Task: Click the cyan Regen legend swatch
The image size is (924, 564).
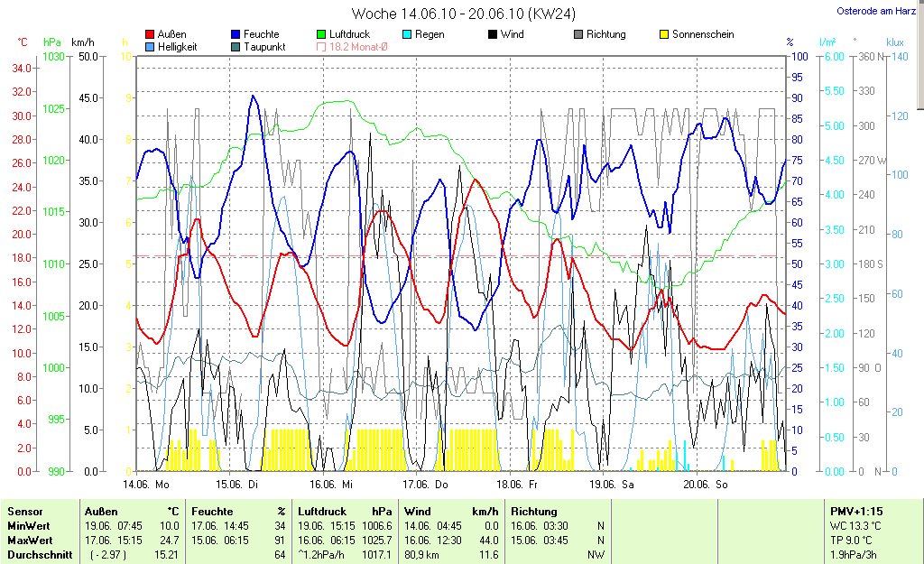Action: pyautogui.click(x=407, y=34)
